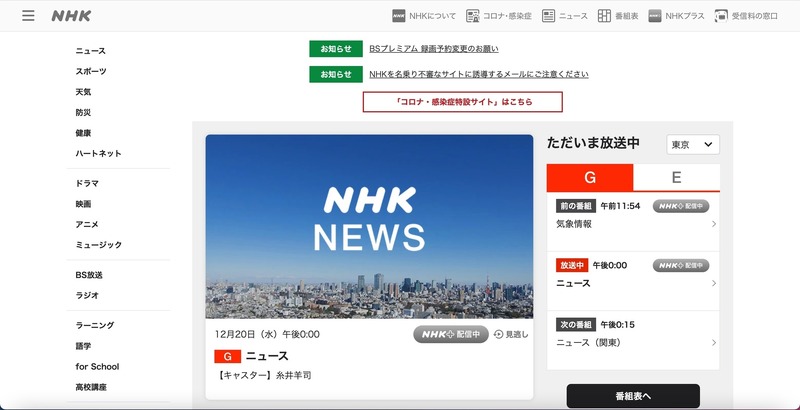Open the NHKプラス header icon
Screen dimensions: 800x410
(655, 16)
